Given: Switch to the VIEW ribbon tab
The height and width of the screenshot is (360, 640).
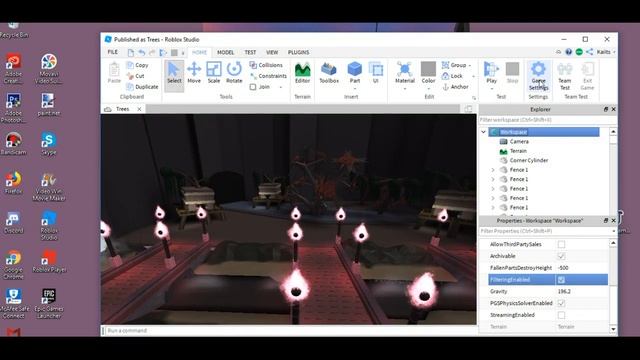Looking at the screenshot, I should point(272,52).
